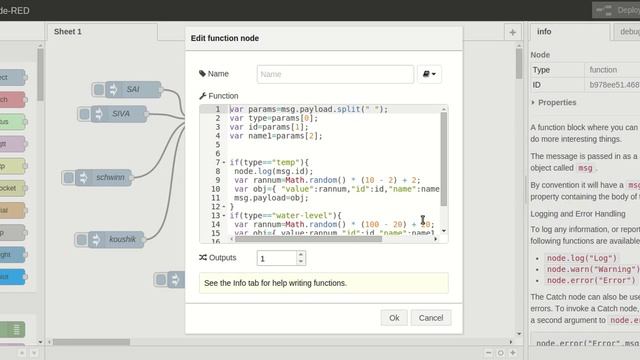Click the canvas vertical scrollbar thumb

coord(519,64)
